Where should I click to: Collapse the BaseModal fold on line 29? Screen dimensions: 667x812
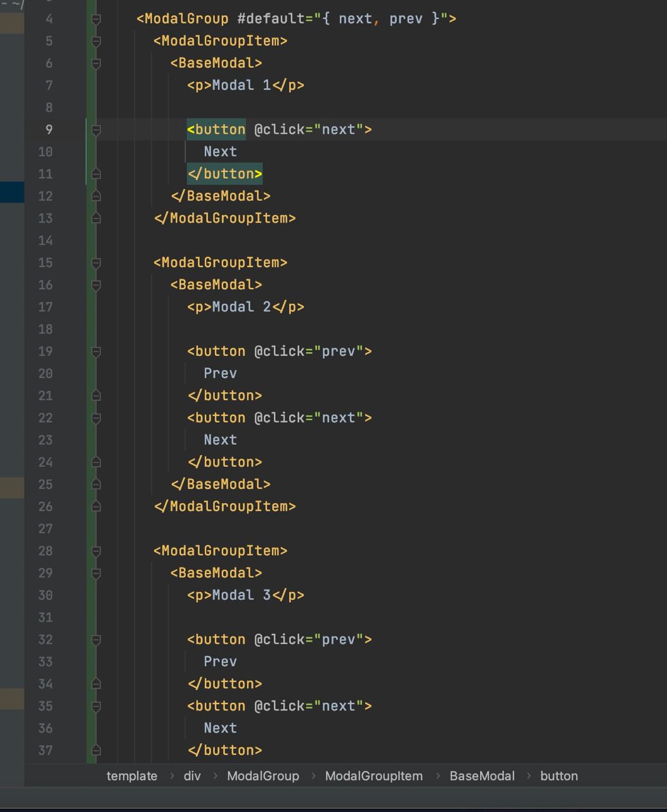[96, 574]
